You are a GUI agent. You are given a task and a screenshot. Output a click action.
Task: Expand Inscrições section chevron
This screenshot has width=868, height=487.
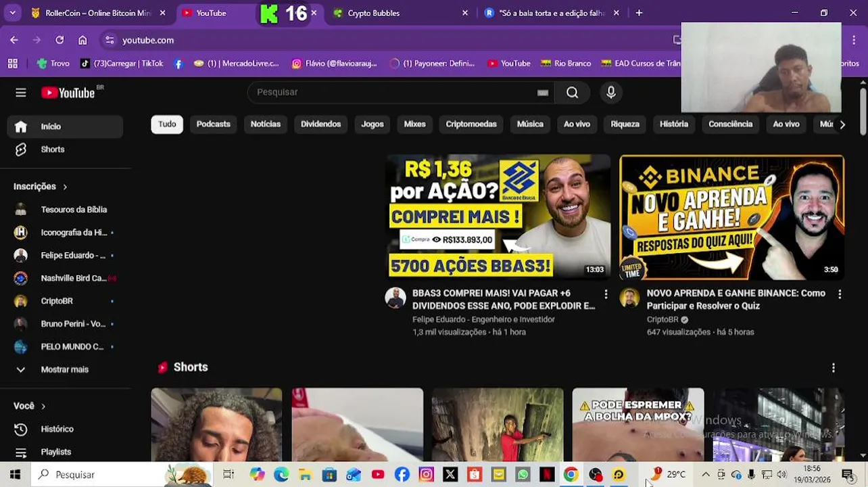point(65,187)
